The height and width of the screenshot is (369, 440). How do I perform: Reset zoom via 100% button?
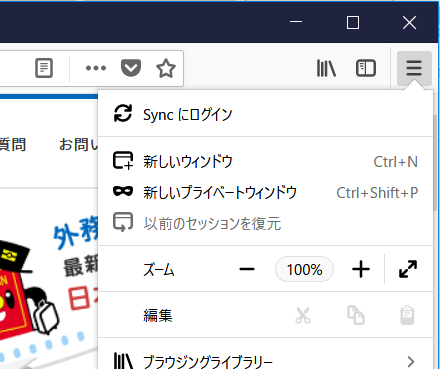[304, 269]
